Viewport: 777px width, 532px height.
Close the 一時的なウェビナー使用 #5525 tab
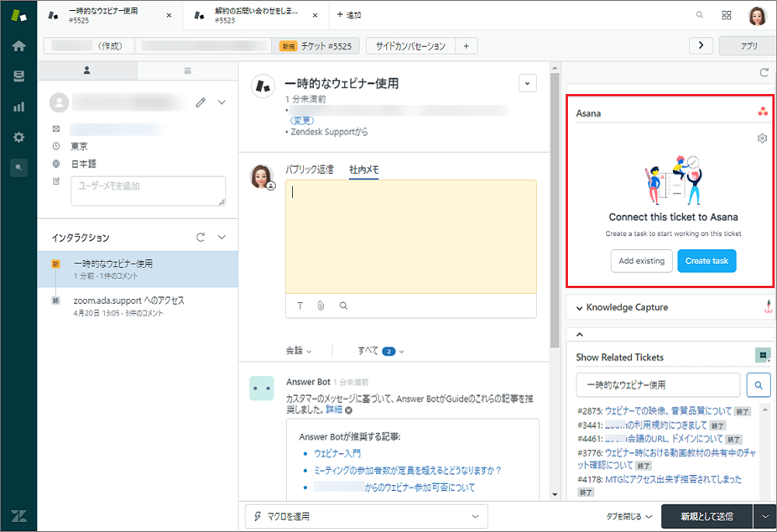point(169,16)
